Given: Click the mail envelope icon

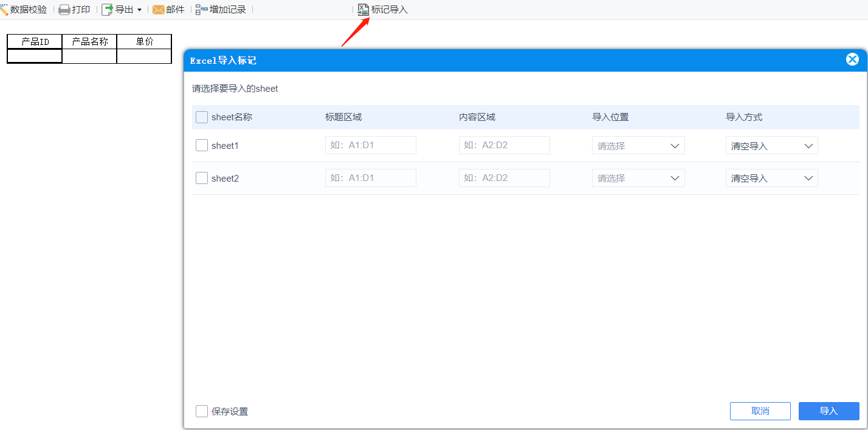Looking at the screenshot, I should [159, 10].
